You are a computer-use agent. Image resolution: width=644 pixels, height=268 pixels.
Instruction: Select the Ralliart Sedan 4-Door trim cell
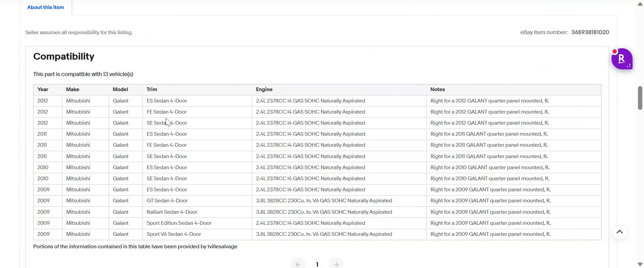click(197, 212)
